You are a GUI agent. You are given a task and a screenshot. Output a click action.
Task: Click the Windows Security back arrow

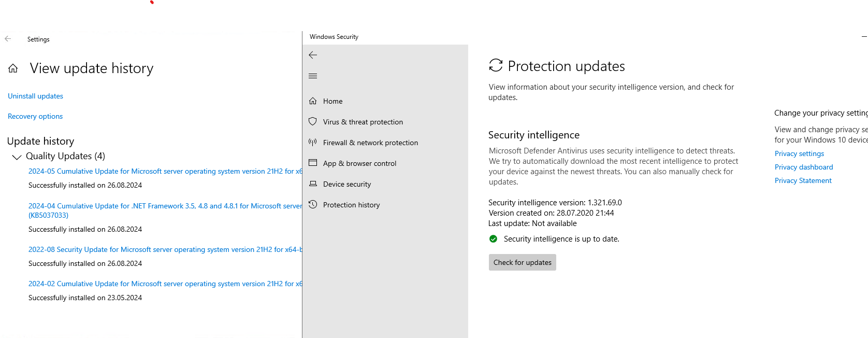coord(313,55)
